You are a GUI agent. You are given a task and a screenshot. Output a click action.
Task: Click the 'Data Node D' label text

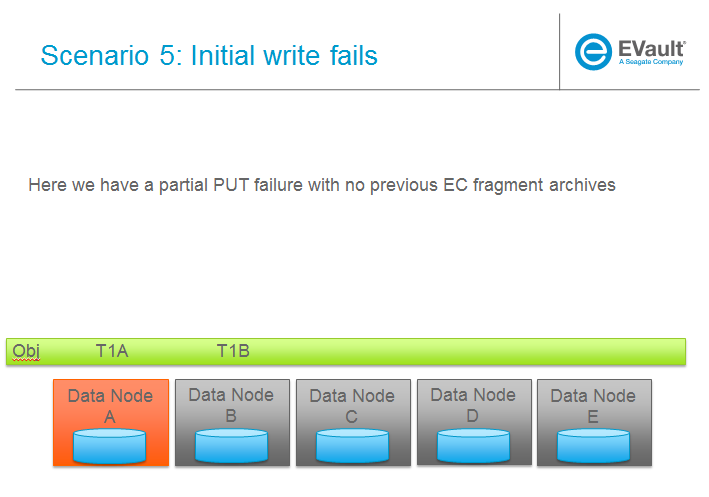click(473, 404)
